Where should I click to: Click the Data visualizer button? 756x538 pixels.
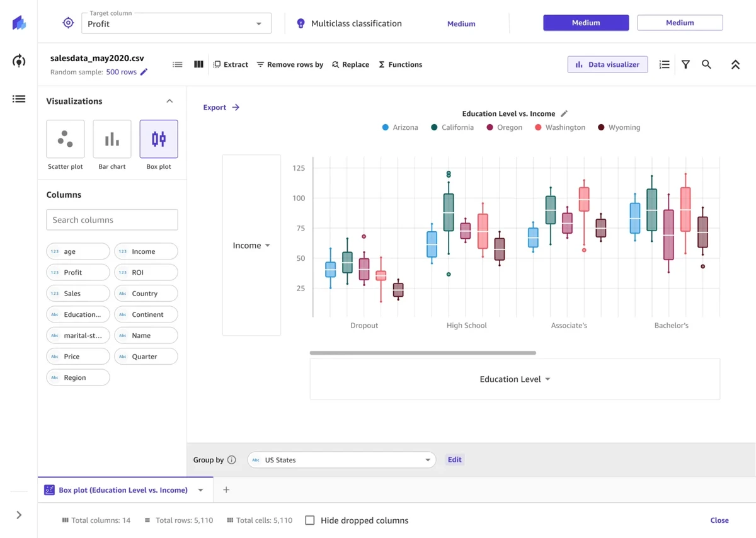click(607, 64)
